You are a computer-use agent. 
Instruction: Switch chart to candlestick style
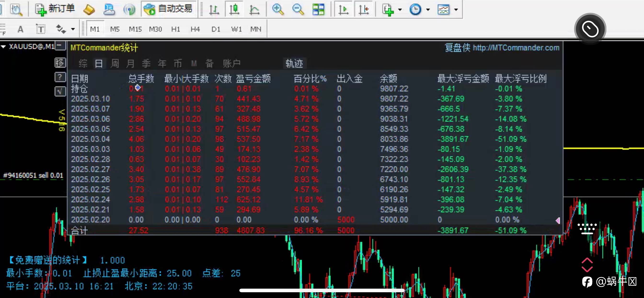click(234, 10)
